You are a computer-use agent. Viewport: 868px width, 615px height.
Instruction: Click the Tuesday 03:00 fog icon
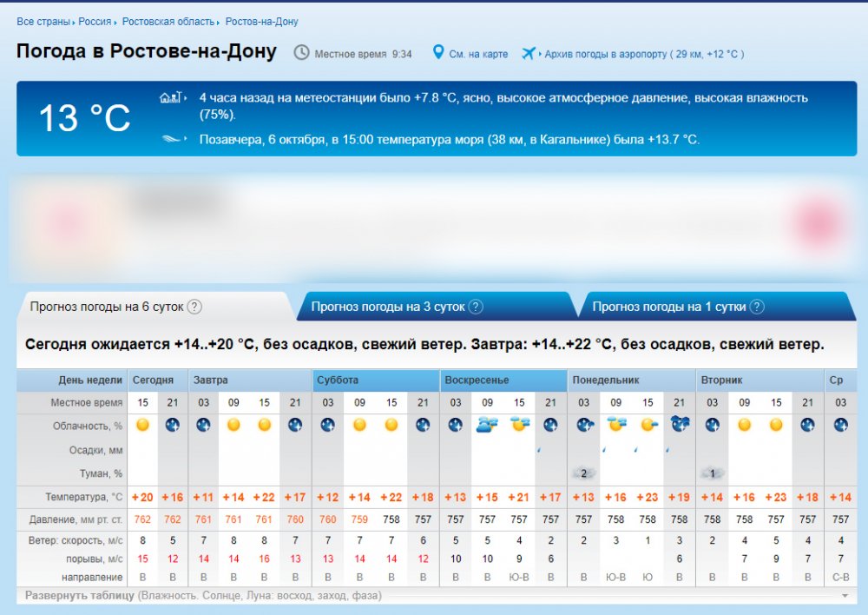pyautogui.click(x=712, y=473)
